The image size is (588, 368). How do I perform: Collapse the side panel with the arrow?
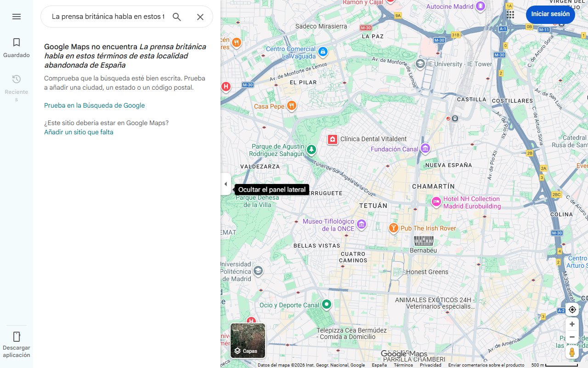point(226,184)
